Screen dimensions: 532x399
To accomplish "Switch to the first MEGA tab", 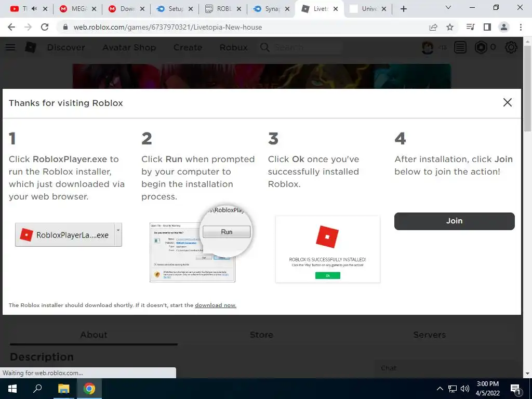I will (77, 9).
